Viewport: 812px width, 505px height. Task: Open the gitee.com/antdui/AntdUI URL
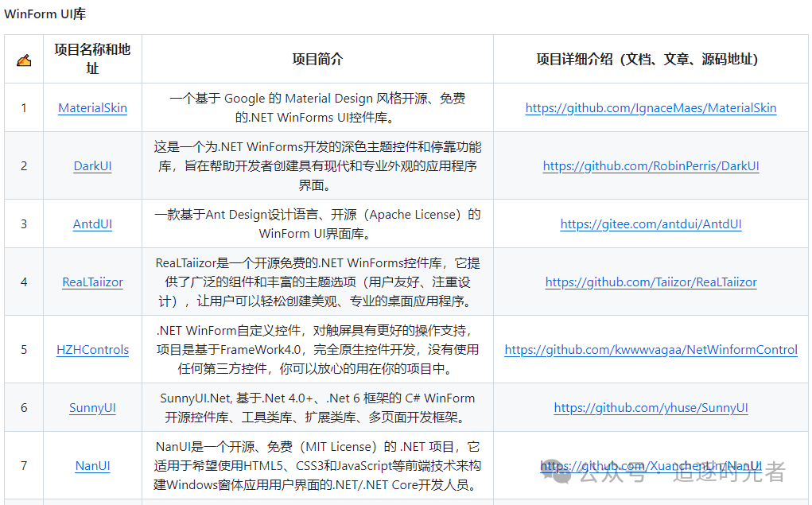[651, 223]
